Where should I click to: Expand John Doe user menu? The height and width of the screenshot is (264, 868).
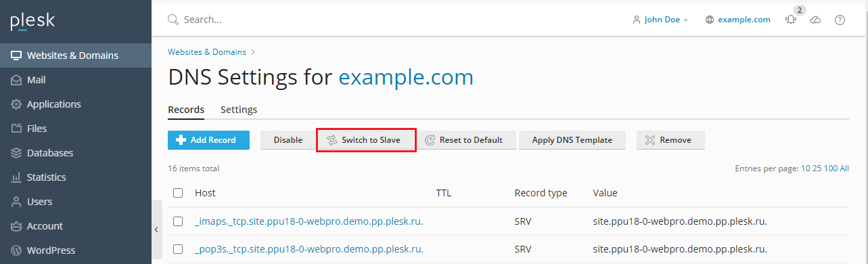point(660,20)
